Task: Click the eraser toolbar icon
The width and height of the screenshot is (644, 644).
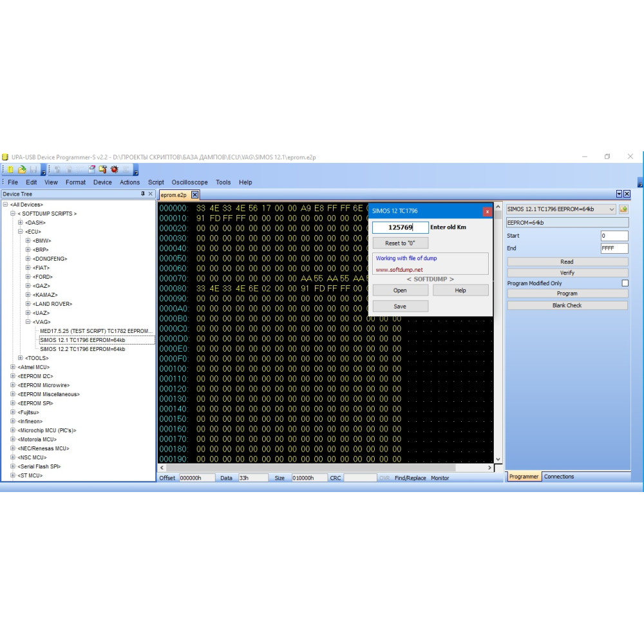Action: 91,169
